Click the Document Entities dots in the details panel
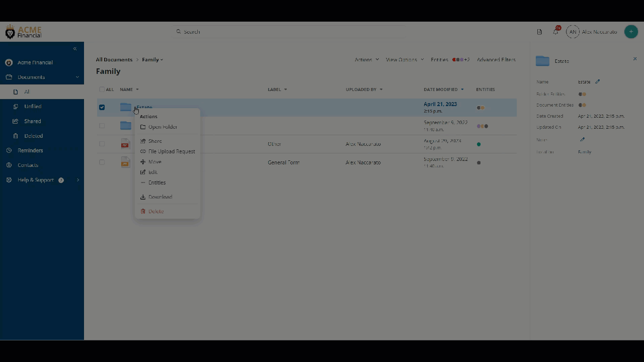 click(x=582, y=105)
